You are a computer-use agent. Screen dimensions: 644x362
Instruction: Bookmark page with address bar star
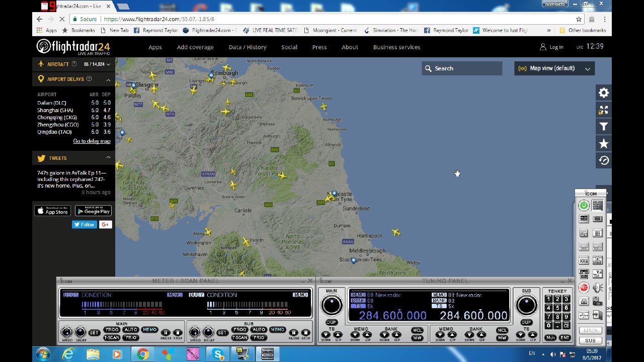pyautogui.click(x=579, y=19)
